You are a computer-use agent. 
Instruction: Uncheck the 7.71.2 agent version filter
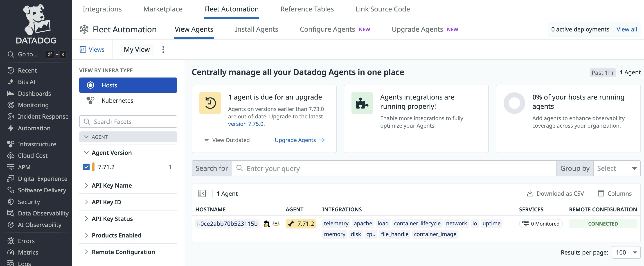pos(86,167)
